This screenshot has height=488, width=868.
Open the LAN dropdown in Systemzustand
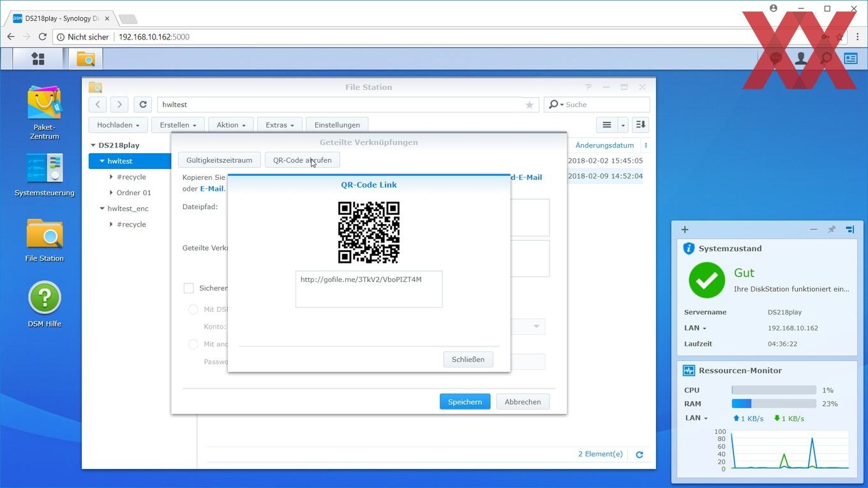point(696,328)
